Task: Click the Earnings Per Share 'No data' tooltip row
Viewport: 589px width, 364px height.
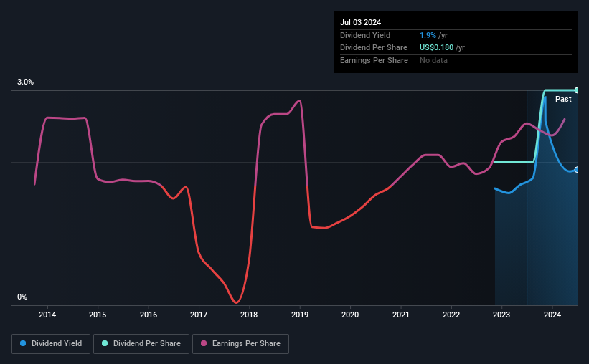Action: pos(456,60)
